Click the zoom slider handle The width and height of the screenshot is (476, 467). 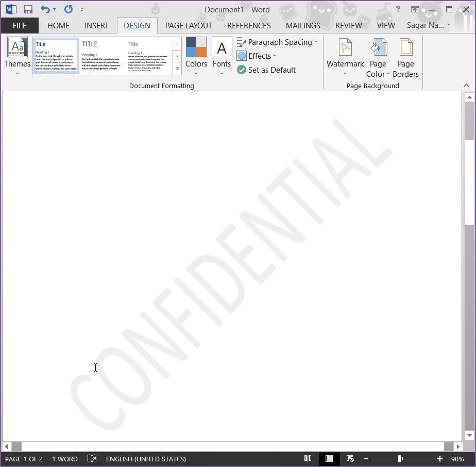click(x=400, y=459)
